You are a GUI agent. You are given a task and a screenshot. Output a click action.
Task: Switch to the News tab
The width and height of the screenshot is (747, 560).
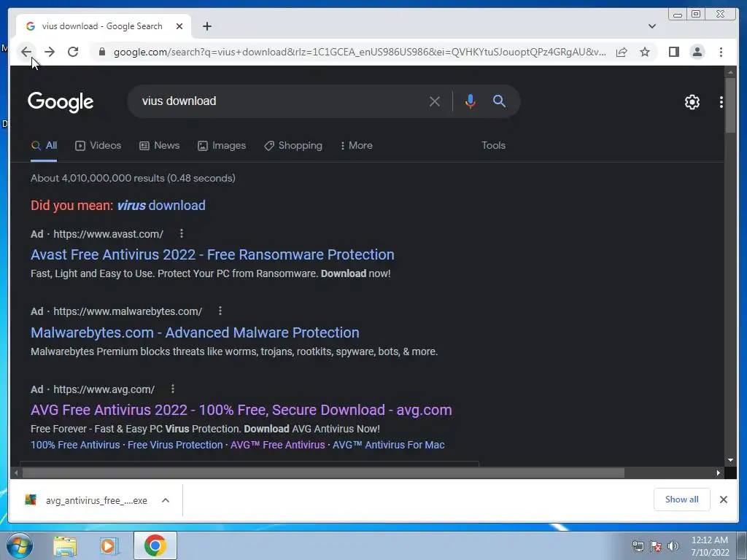pyautogui.click(x=159, y=146)
